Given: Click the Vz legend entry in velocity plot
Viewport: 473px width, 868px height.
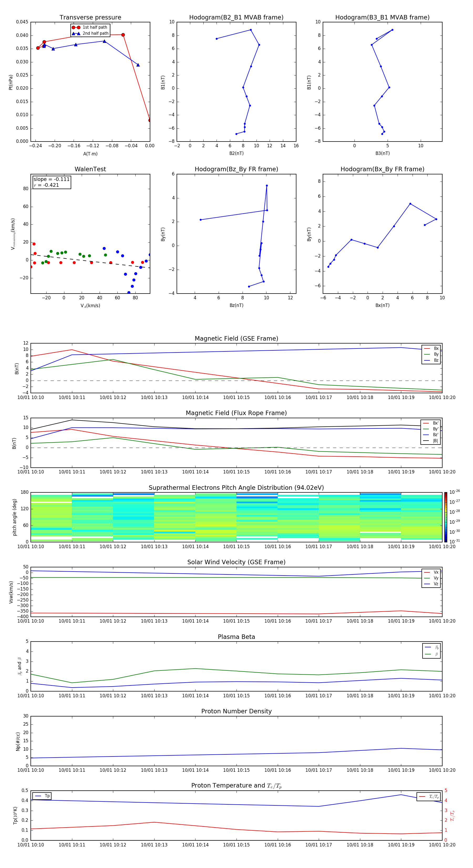Looking at the screenshot, I should pyautogui.click(x=431, y=584).
